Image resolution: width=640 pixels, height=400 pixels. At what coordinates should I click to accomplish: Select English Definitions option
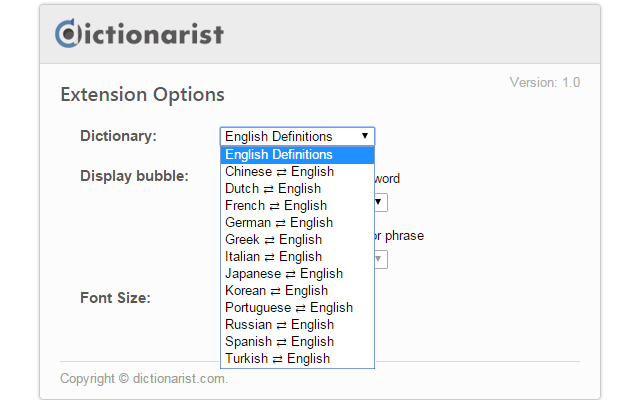pos(279,155)
